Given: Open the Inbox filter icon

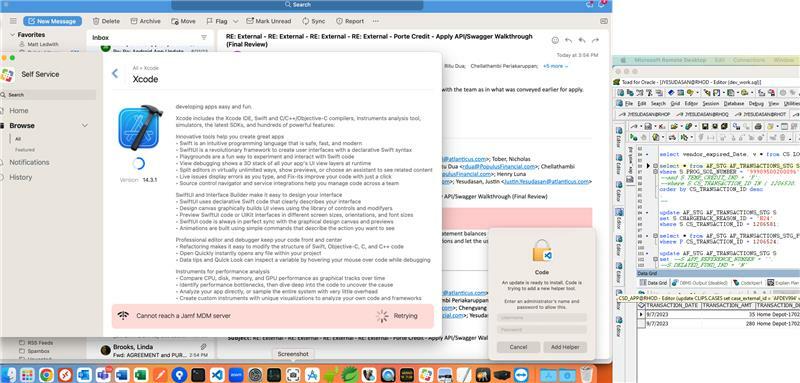Looking at the screenshot, I should 204,37.
